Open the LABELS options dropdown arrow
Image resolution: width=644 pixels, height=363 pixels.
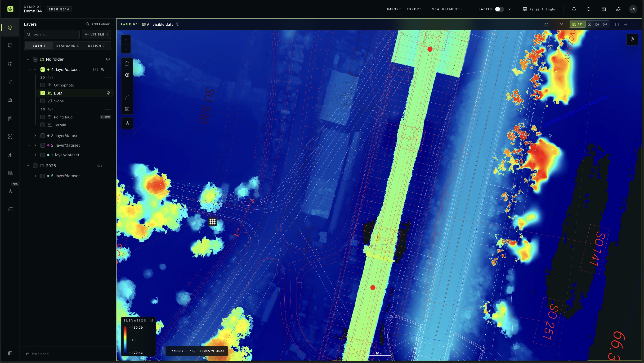(x=510, y=9)
